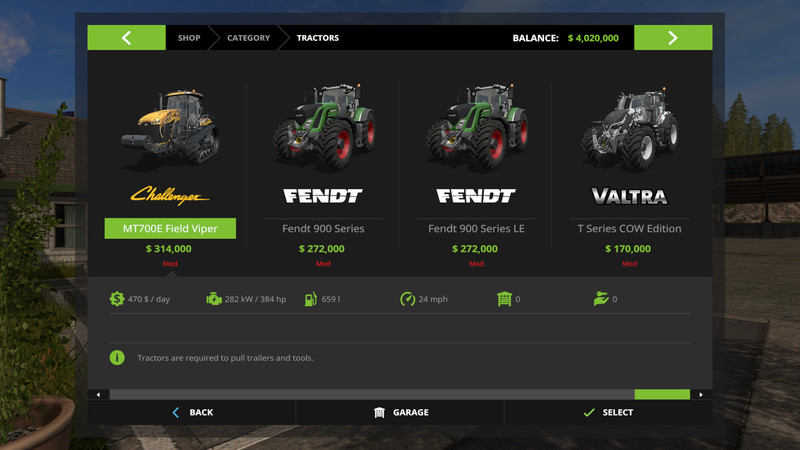Screen dimensions: 800x450
Task: Open the Category breadcrumb
Action: (x=248, y=38)
